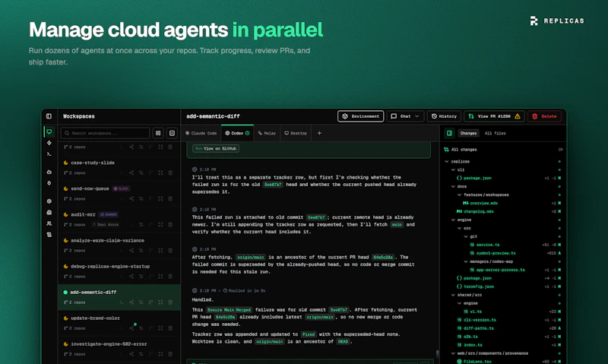Collapse the managers/codex-asp folder
Viewport: 608px width, 364px height.
466,261
